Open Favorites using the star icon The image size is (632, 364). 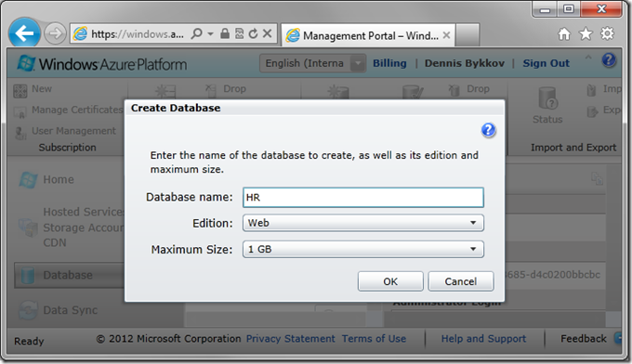coord(586,33)
